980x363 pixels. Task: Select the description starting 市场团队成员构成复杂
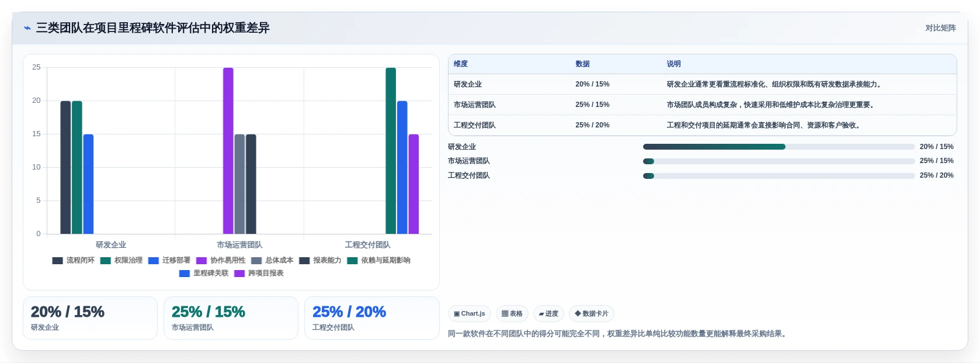tap(770, 105)
